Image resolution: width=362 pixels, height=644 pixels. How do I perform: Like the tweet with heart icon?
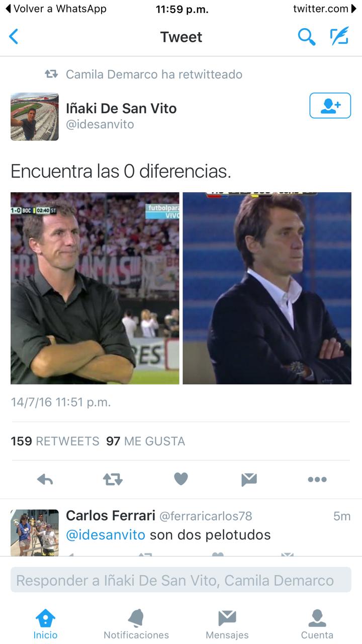(181, 479)
